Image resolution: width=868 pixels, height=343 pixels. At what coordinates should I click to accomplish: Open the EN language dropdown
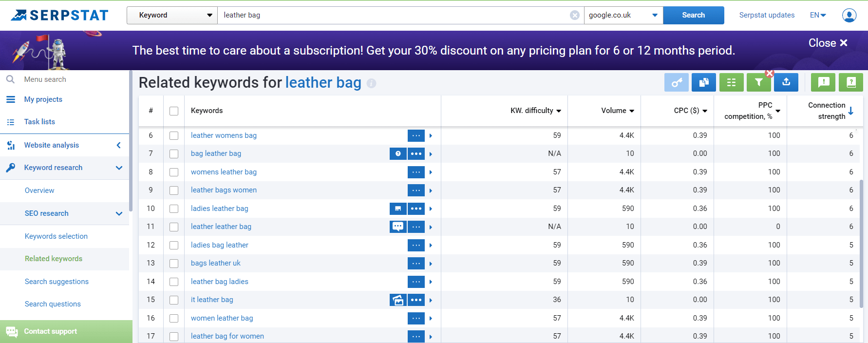click(x=818, y=15)
